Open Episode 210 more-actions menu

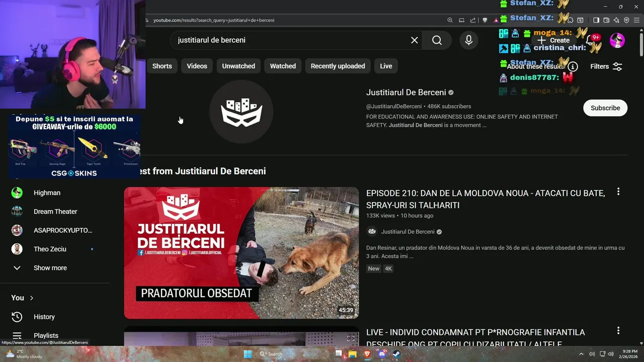(618, 192)
